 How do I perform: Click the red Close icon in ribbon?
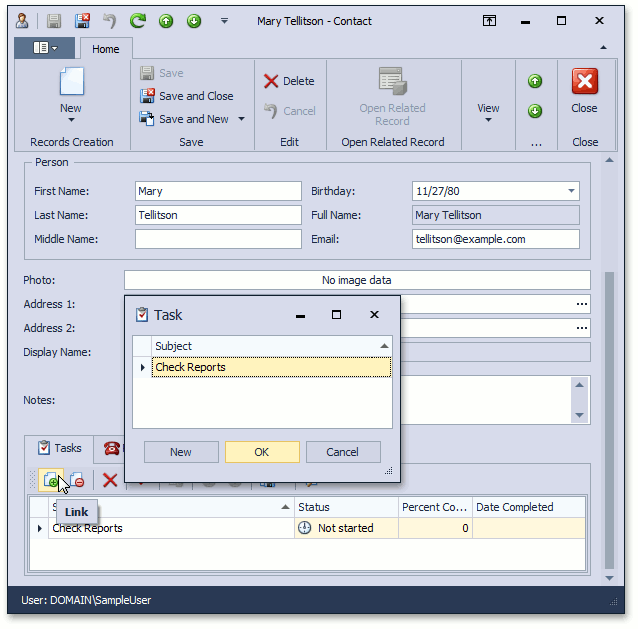[584, 84]
